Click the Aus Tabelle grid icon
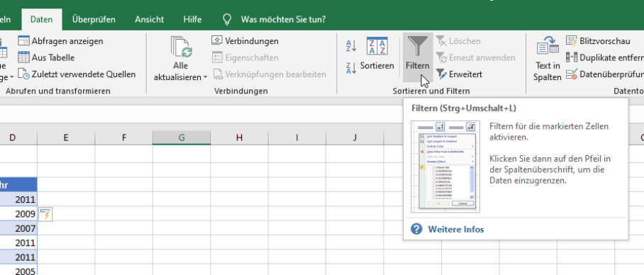The image size is (644, 275). click(x=24, y=57)
